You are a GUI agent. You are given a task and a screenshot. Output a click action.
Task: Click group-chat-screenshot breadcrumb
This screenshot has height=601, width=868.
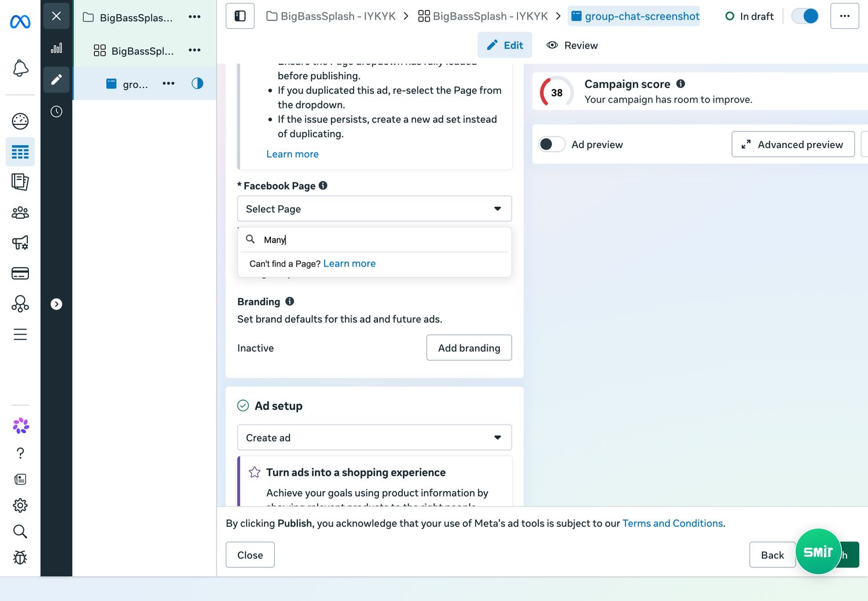[635, 16]
